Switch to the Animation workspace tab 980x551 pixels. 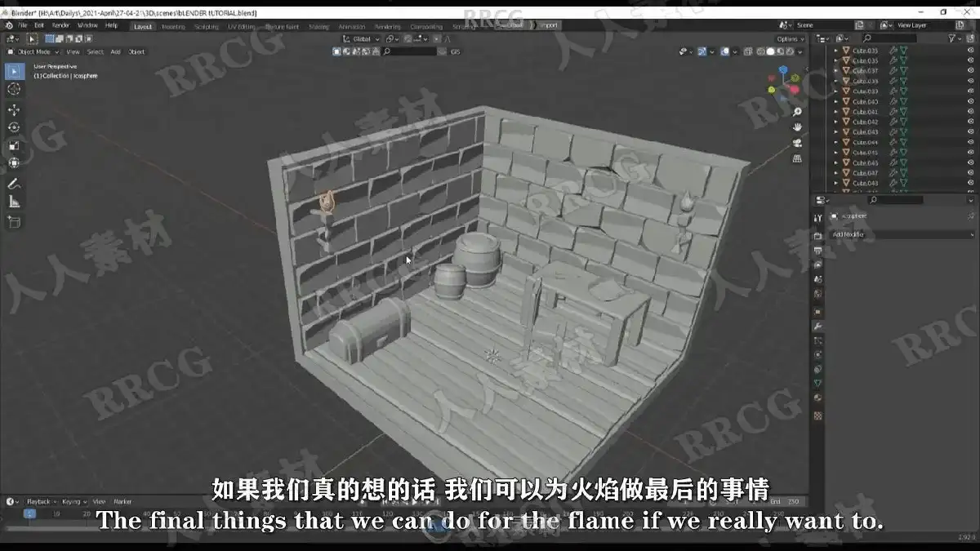352,26
